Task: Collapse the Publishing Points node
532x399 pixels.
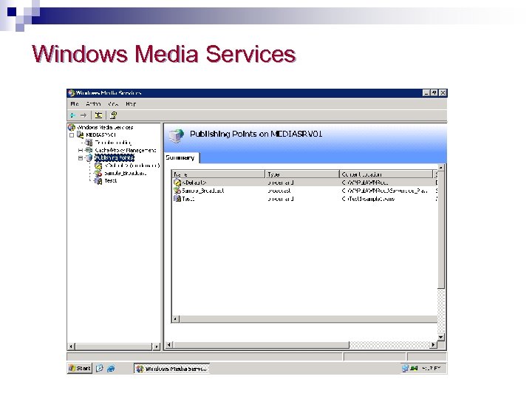Action: pyautogui.click(x=81, y=158)
